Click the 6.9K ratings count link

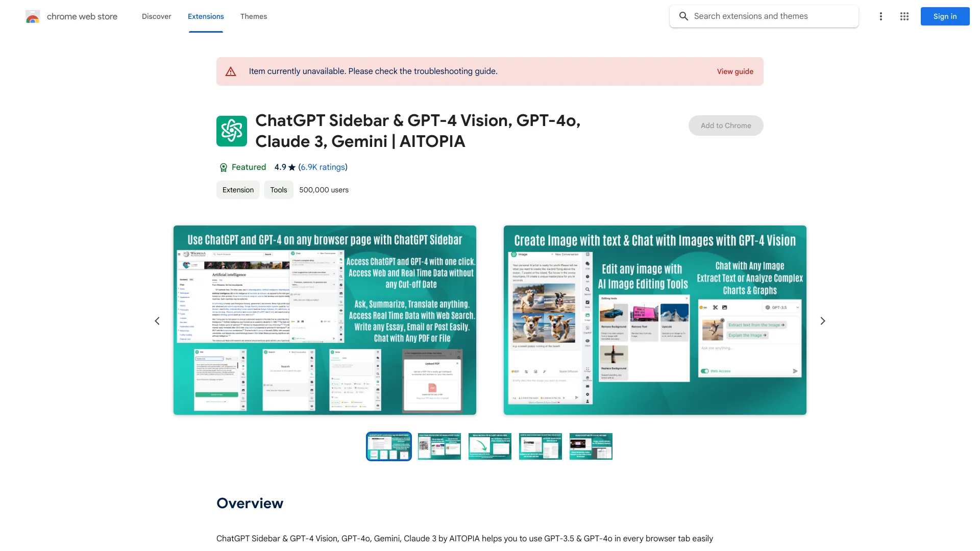coord(323,167)
